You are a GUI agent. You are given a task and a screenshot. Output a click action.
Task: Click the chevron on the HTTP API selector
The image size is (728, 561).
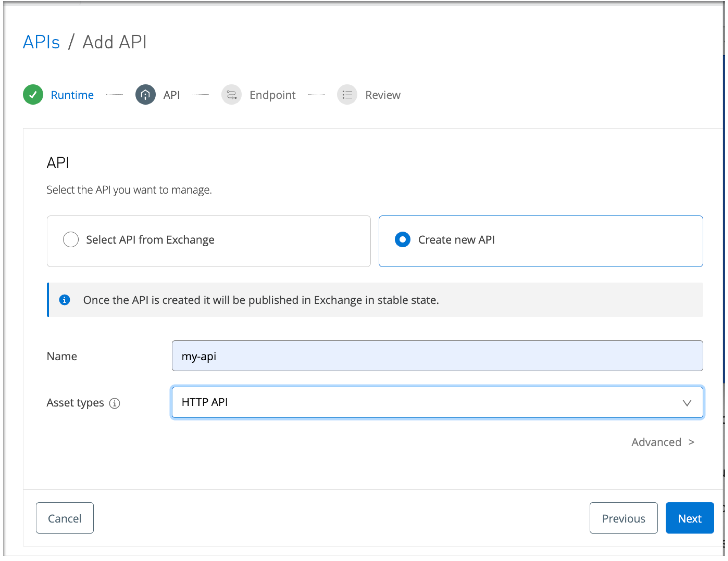[x=687, y=403]
